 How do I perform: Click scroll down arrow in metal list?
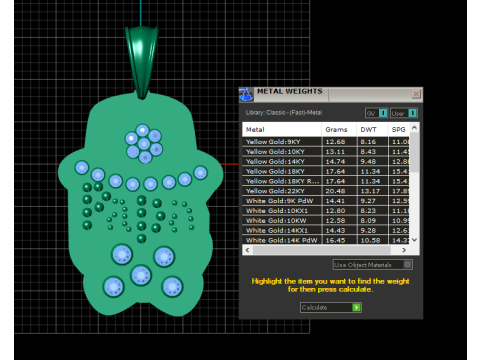tap(414, 240)
